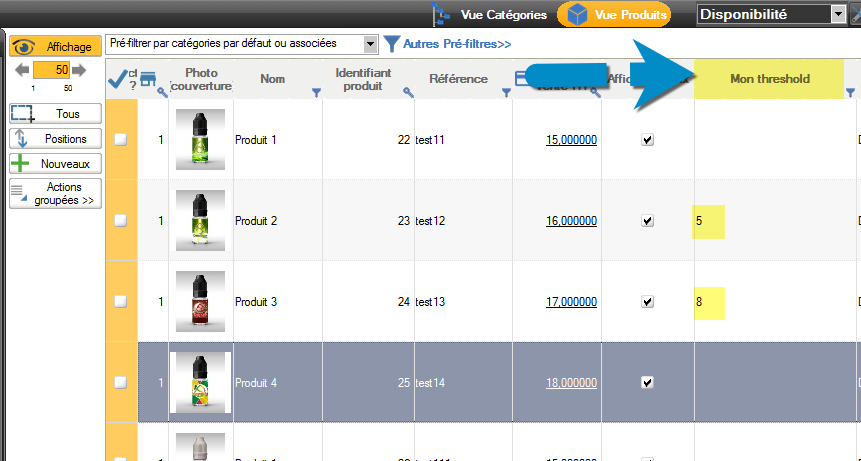Open the cover photo thumbnail of Produit 4
The height and width of the screenshot is (461, 861).
(199, 382)
